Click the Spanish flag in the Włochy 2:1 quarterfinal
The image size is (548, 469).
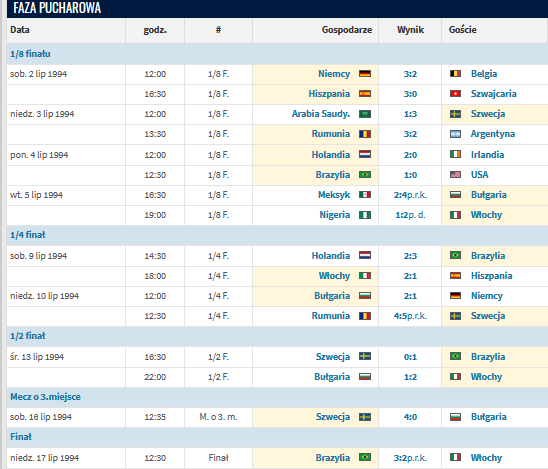(x=455, y=276)
